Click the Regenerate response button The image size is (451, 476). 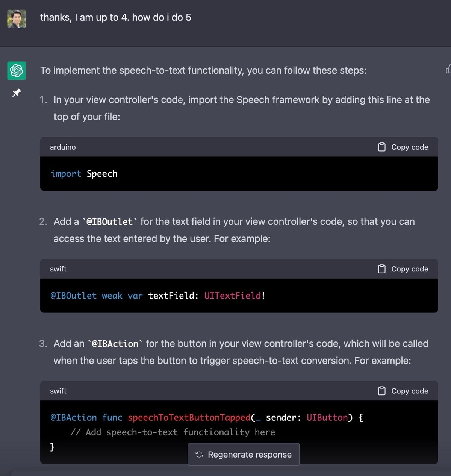(x=244, y=455)
